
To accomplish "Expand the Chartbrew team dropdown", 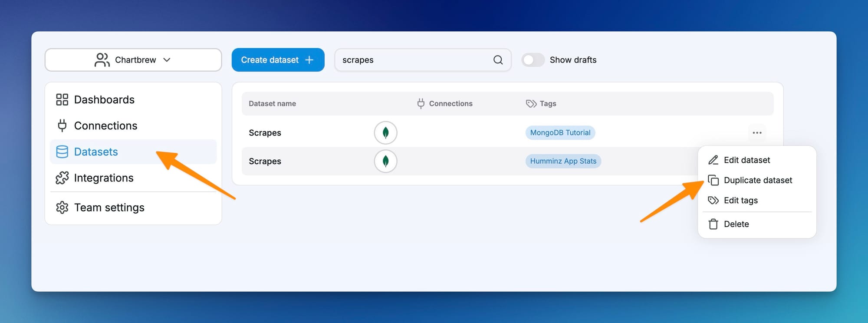I will [133, 60].
